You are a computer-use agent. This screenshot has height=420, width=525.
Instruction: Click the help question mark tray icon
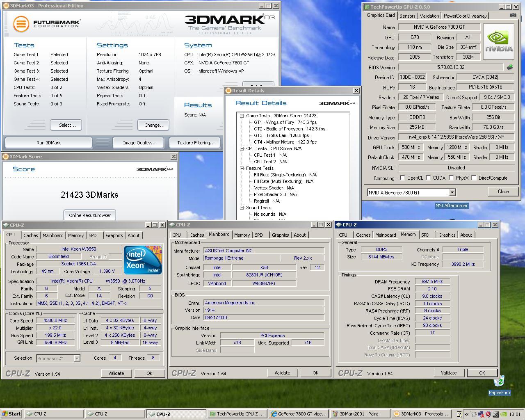pos(459,414)
